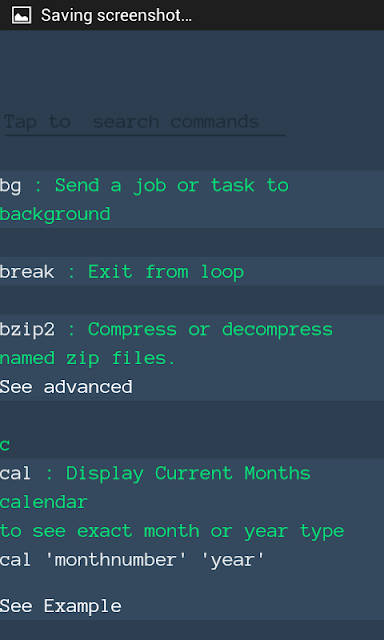This screenshot has height=640, width=384.
Task: Select the bg command entry
Action: pyautogui.click(x=192, y=199)
